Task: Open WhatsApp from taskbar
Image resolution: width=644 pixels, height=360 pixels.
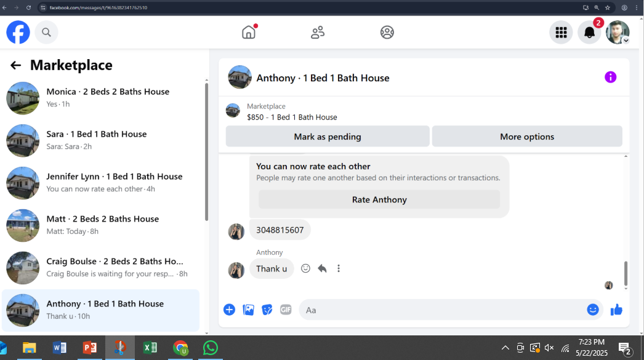Action: (211, 348)
